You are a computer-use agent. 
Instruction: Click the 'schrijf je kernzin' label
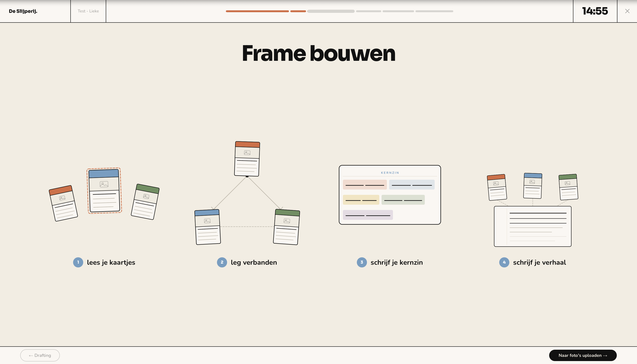(396, 263)
